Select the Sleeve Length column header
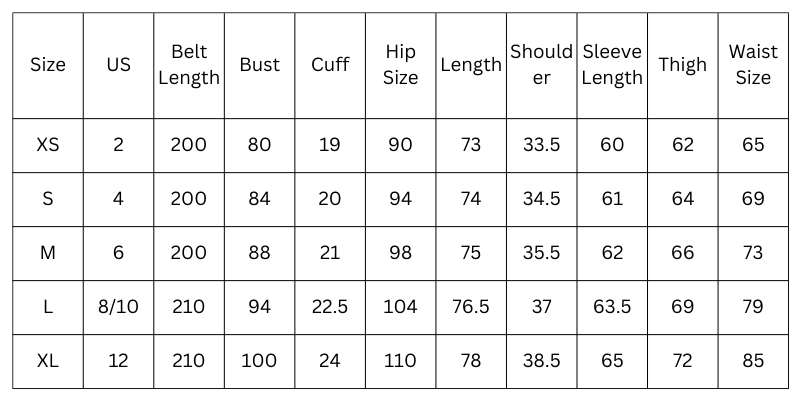Viewport: 800px width, 400px height. click(x=612, y=65)
